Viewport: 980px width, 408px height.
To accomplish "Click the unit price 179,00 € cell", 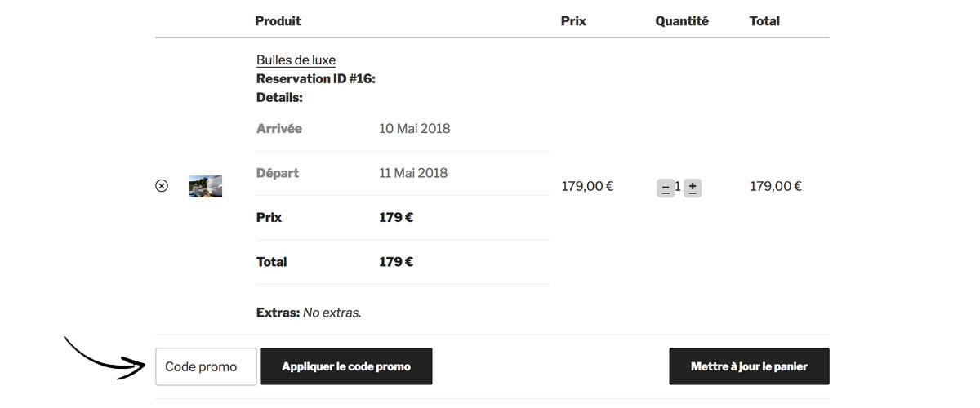I will coord(587,186).
